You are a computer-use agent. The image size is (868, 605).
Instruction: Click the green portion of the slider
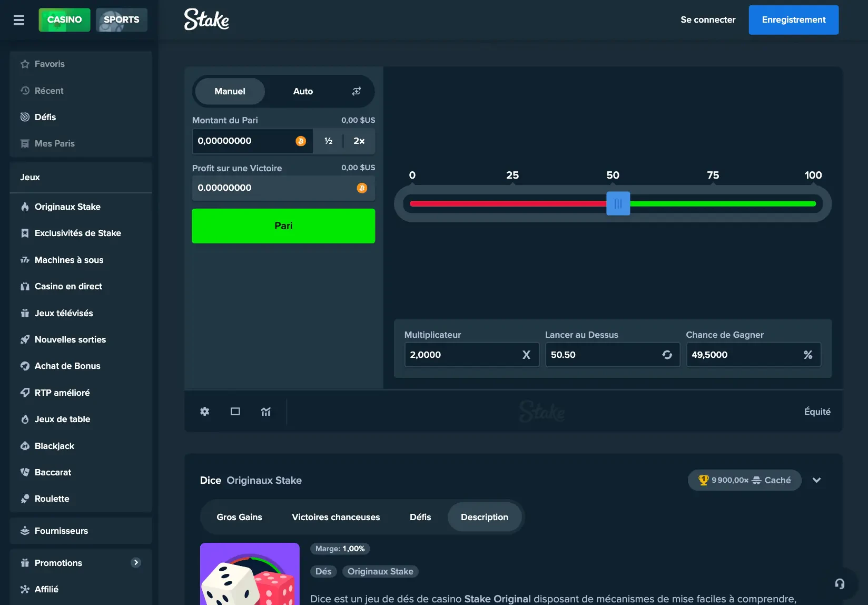pyautogui.click(x=723, y=203)
